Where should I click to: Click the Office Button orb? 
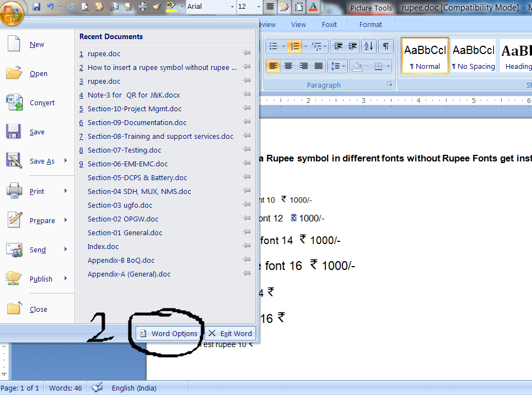[x=12, y=13]
